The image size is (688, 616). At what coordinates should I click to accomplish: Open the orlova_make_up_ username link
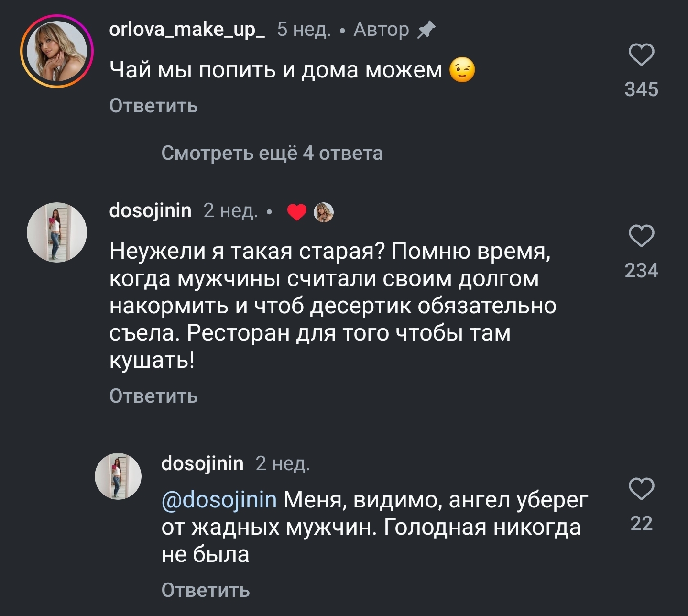click(x=187, y=30)
